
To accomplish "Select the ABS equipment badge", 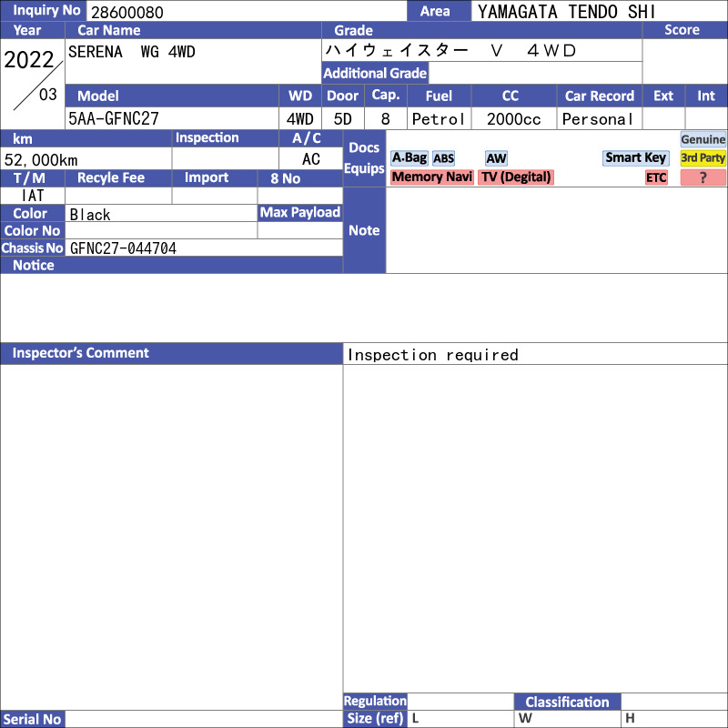I will pos(443,158).
